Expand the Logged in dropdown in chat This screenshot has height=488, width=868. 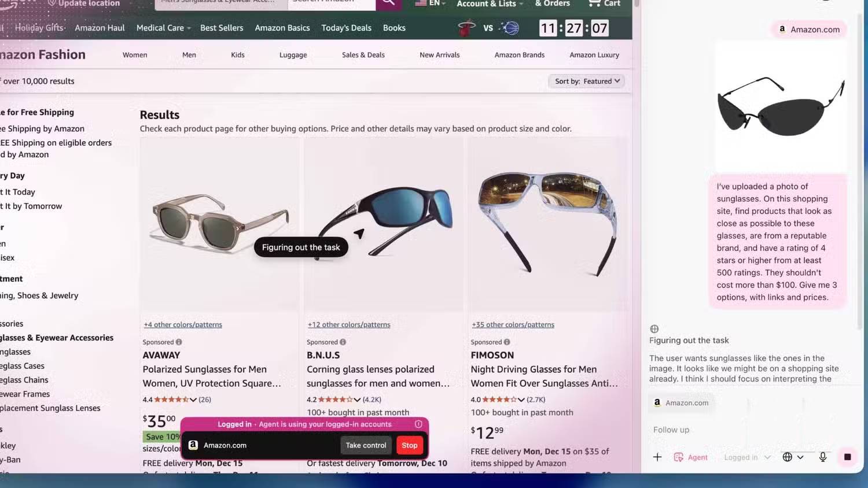pos(747,457)
